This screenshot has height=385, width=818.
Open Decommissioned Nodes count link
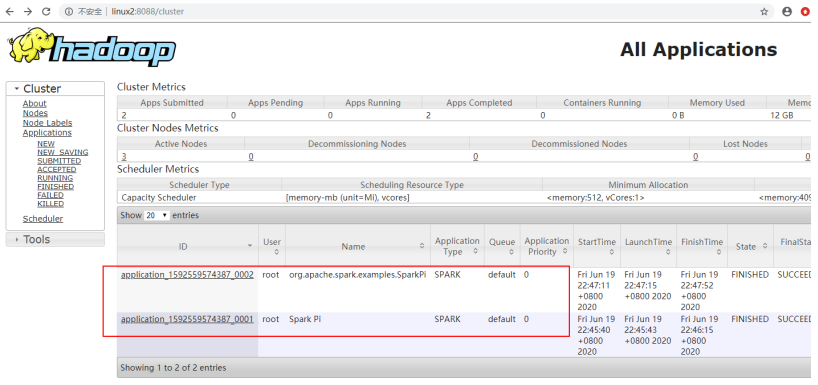(x=475, y=156)
